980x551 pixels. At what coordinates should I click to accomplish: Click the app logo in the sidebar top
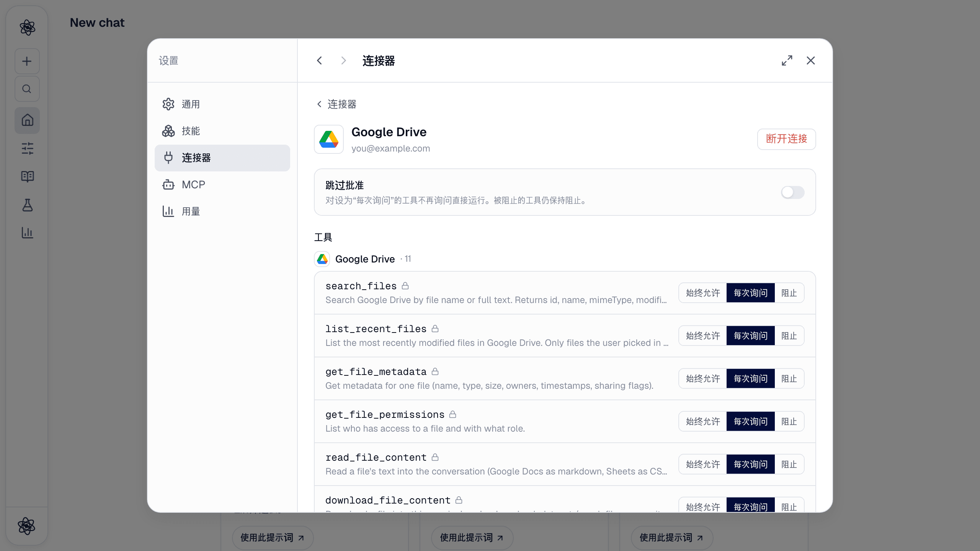coord(27,28)
